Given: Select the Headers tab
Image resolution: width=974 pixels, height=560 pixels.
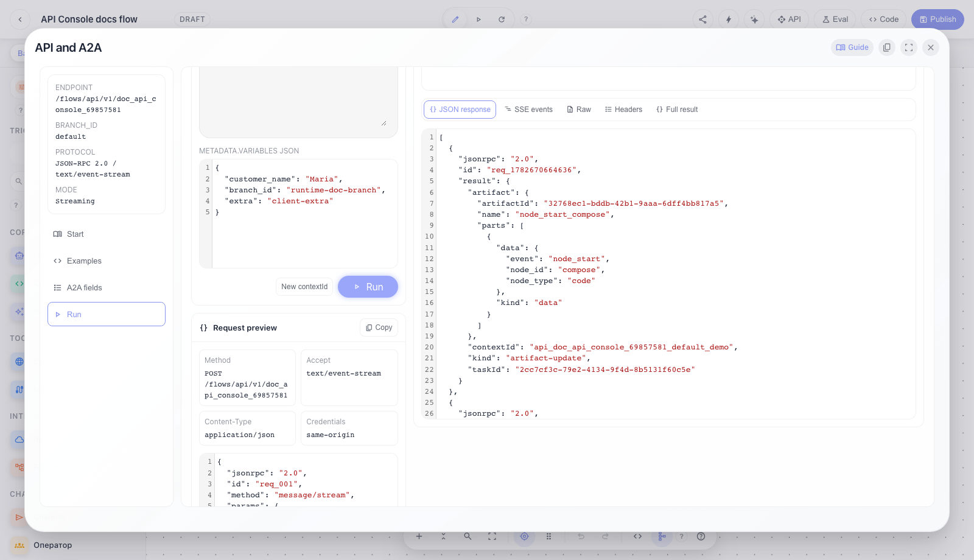Looking at the screenshot, I should 623,110.
